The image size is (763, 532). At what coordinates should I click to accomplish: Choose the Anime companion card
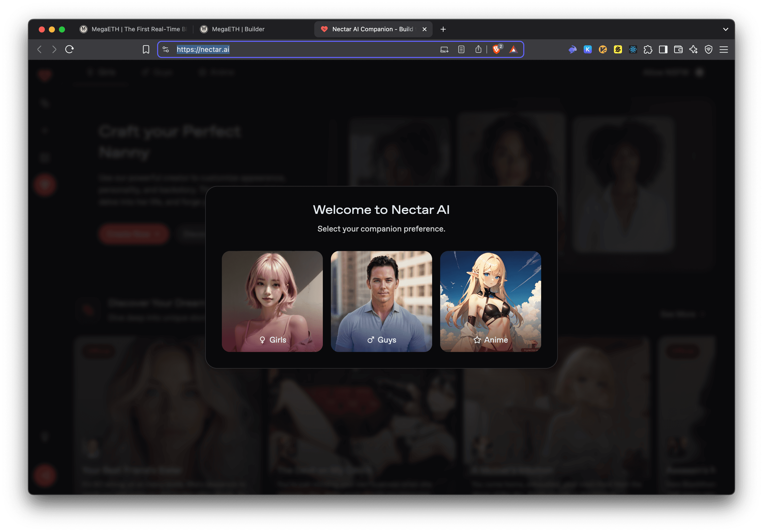click(491, 301)
